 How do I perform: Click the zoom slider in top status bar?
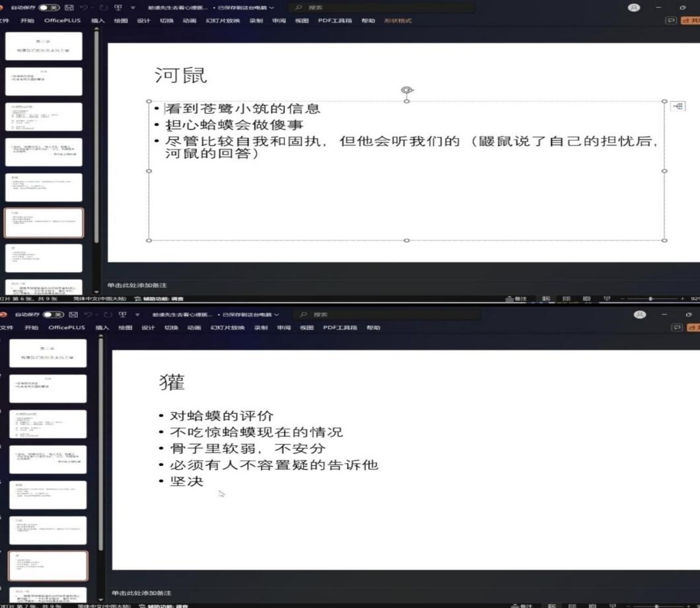650,299
